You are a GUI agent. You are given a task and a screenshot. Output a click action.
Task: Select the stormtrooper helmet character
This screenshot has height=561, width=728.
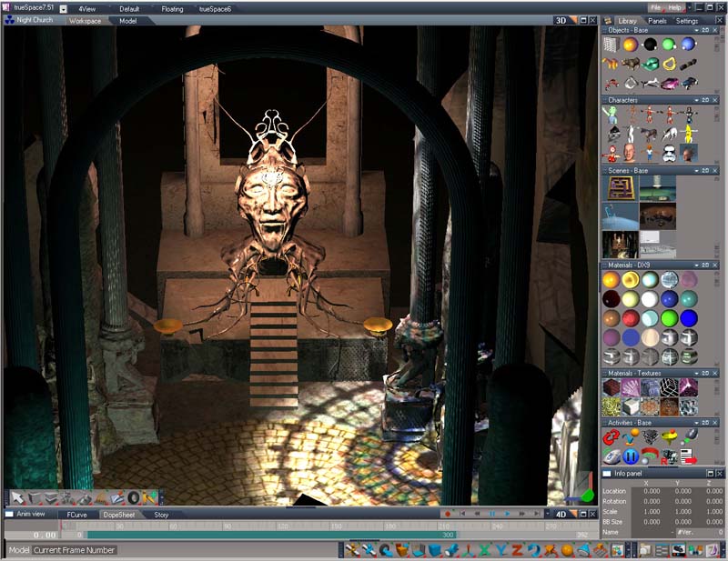pos(669,154)
